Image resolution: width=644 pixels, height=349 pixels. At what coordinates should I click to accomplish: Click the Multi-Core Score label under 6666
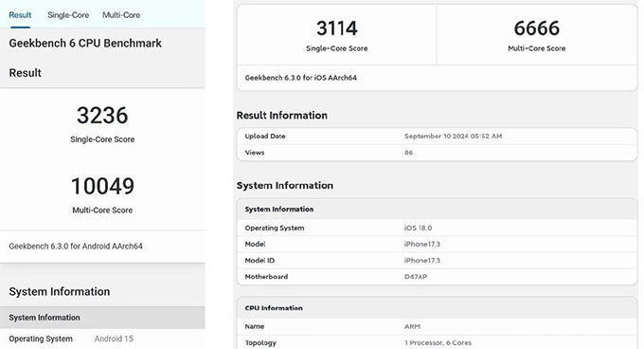[536, 48]
